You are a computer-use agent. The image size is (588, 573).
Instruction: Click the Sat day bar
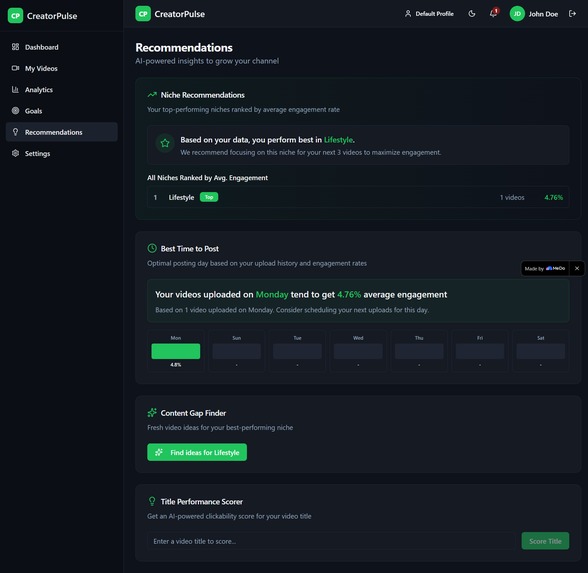tap(541, 351)
